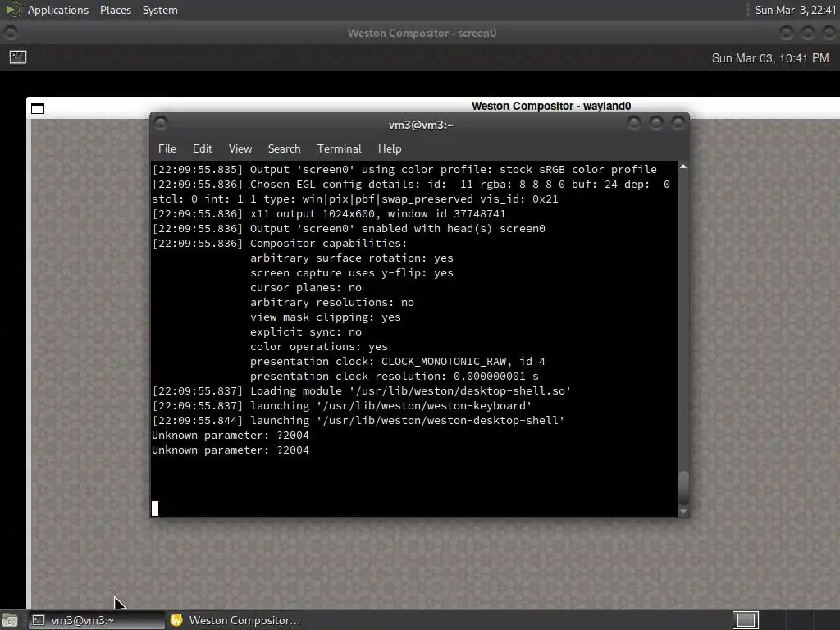Open the Search menu in terminal

click(x=284, y=149)
